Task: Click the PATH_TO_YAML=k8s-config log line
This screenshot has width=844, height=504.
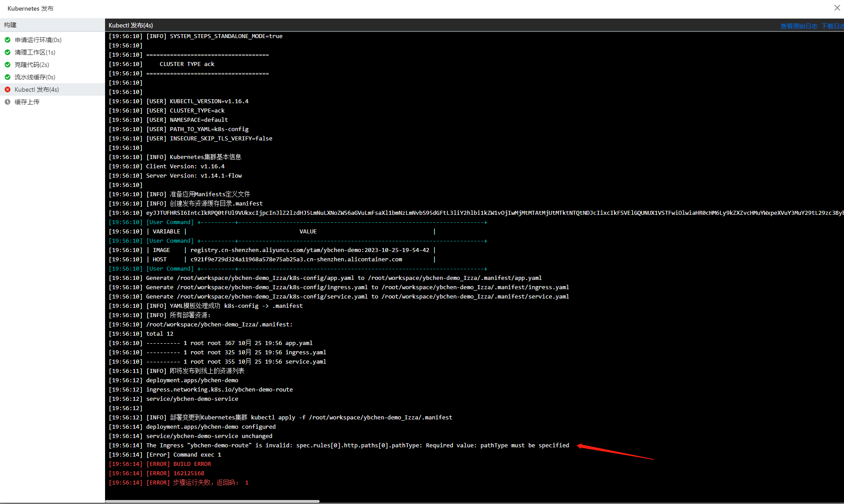Action: (179, 129)
